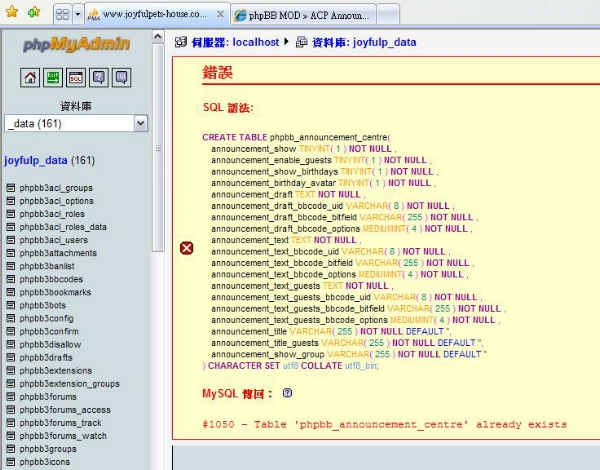Open the Quick Tabs grid icon
This screenshot has height=470, width=600.
click(x=62, y=15)
